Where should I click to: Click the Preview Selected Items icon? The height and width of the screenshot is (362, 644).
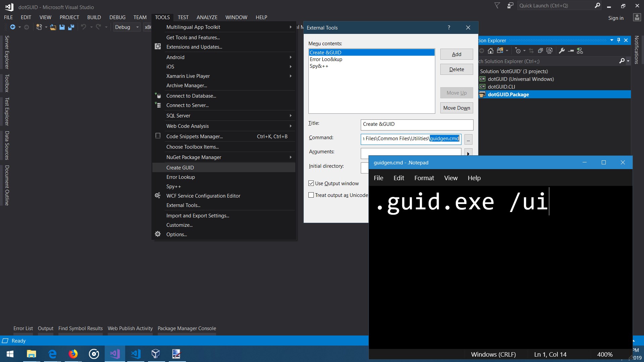pos(571,51)
